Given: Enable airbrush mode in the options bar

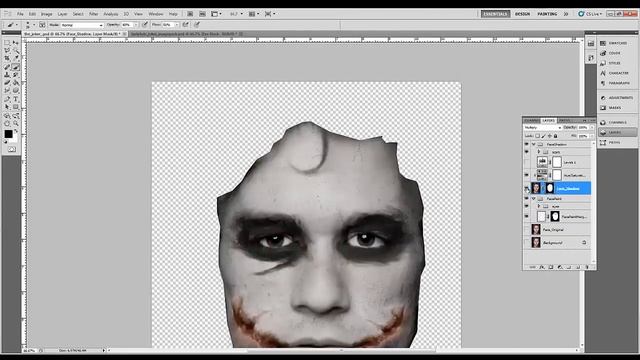Looking at the screenshot, I should [186, 25].
